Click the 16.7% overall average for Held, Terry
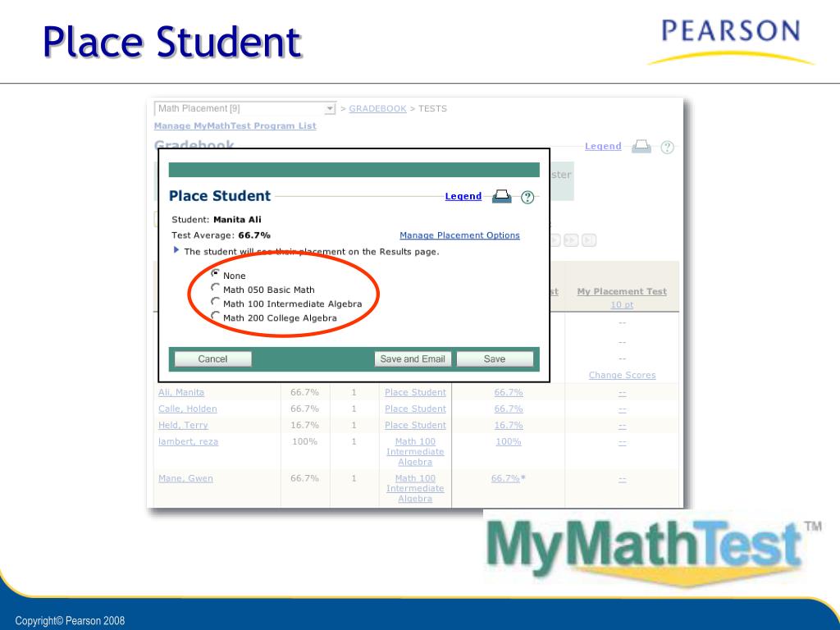Image resolution: width=840 pixels, height=630 pixels. [x=304, y=426]
